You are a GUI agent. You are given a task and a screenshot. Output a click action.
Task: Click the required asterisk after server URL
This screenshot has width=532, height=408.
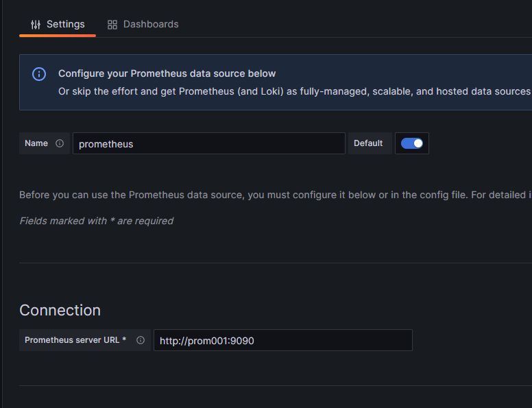124,339
